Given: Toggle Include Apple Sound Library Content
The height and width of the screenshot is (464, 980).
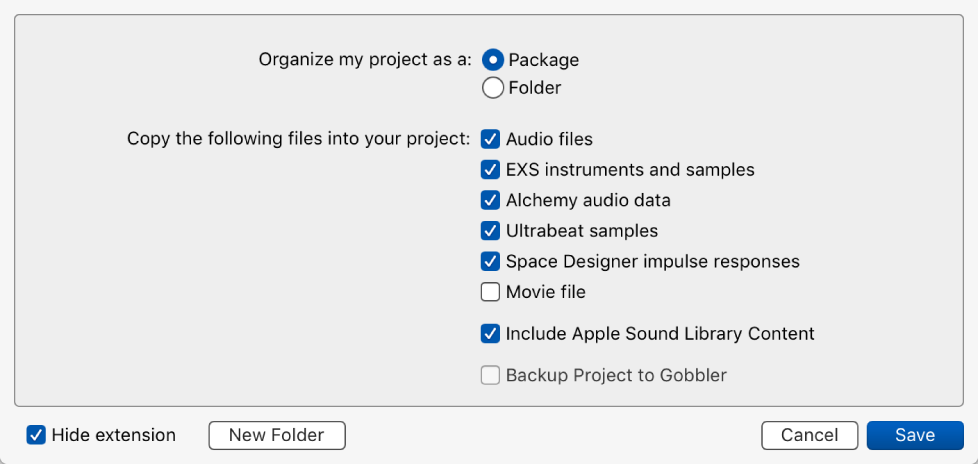Looking at the screenshot, I should (x=490, y=334).
